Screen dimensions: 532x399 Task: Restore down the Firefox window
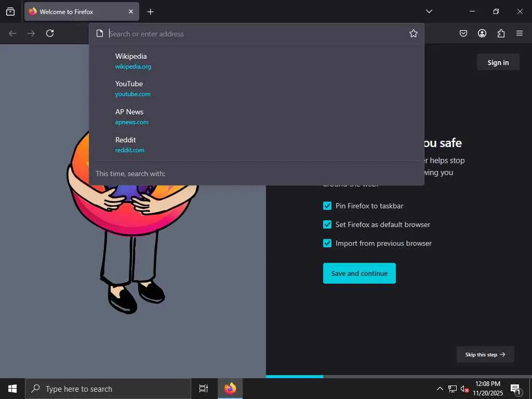coord(496,11)
